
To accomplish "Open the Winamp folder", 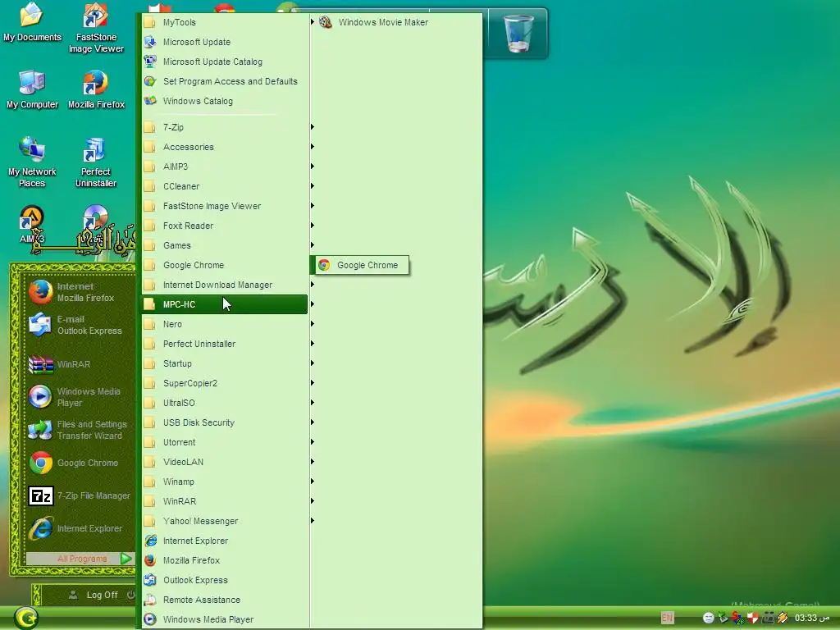I will click(x=225, y=482).
